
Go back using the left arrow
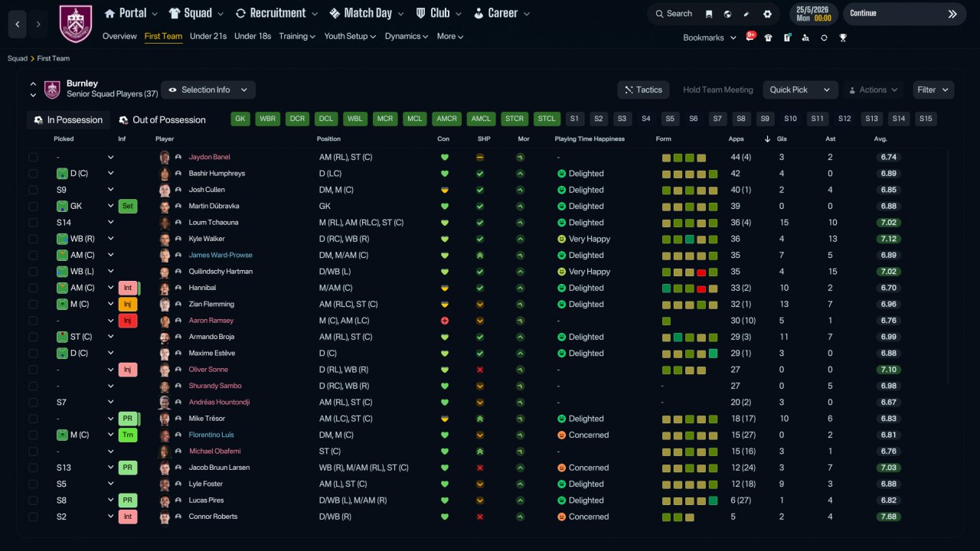point(18,24)
